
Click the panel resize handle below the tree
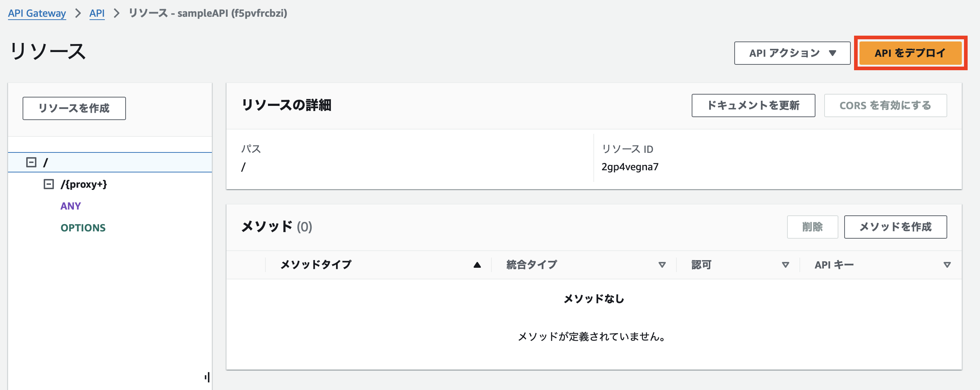pos(208,377)
